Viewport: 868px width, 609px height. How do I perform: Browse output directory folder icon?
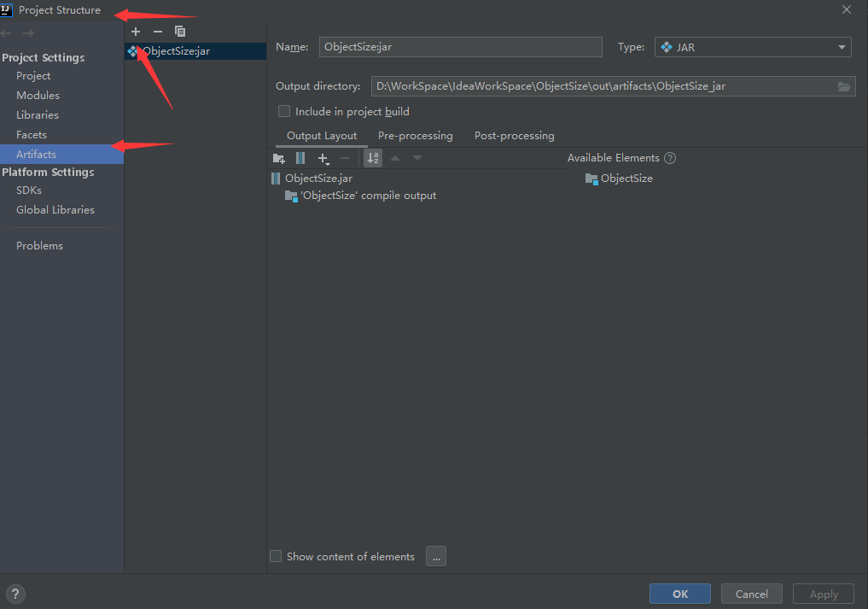(843, 86)
